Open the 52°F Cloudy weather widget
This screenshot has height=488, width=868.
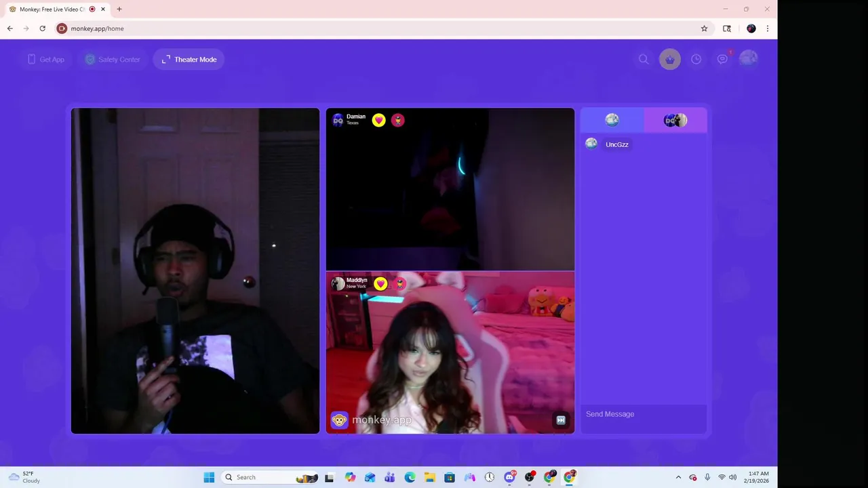[x=24, y=477]
